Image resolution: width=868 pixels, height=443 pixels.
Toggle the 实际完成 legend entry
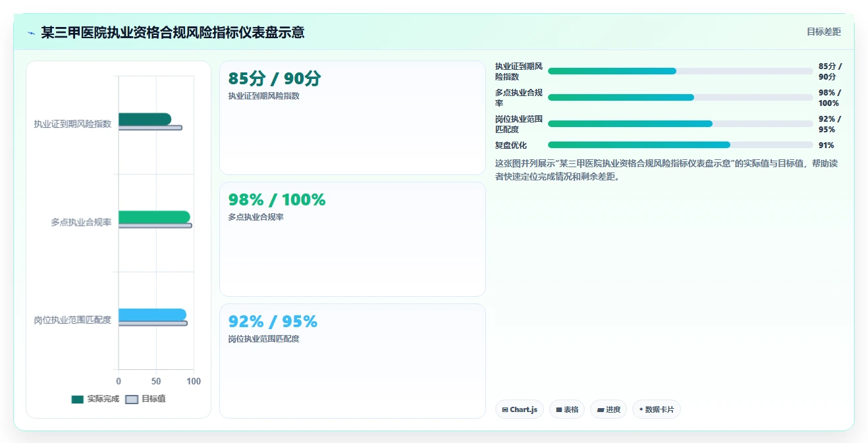coord(95,399)
